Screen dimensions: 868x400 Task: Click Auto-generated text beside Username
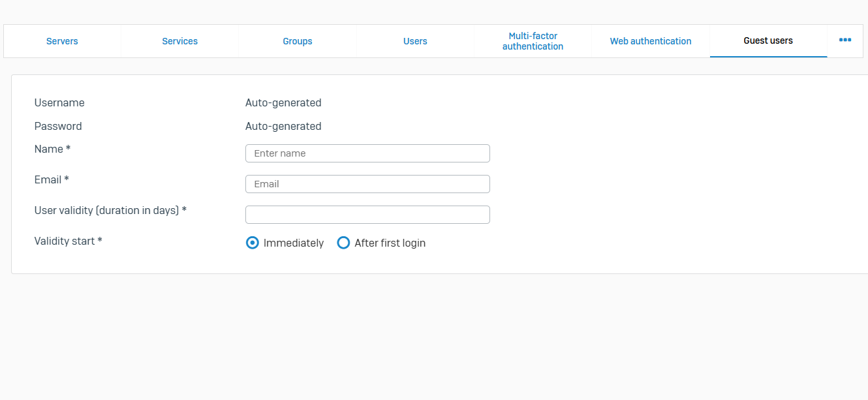pyautogui.click(x=283, y=102)
